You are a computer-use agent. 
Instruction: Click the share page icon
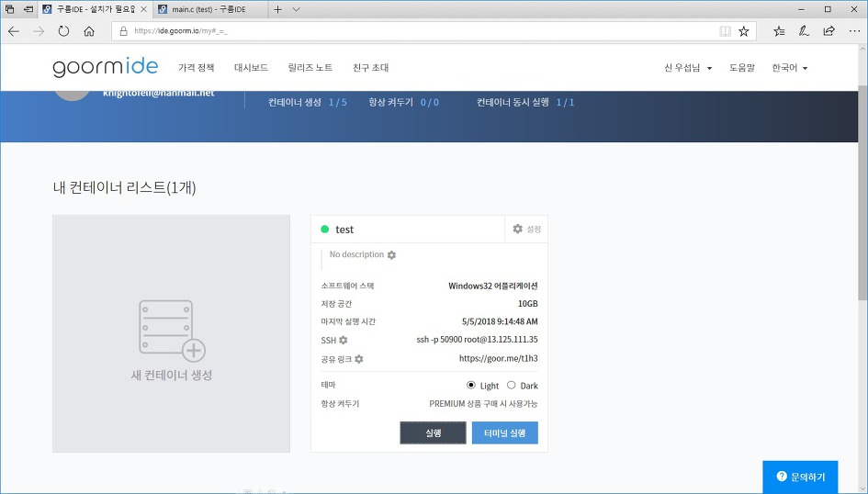829,31
